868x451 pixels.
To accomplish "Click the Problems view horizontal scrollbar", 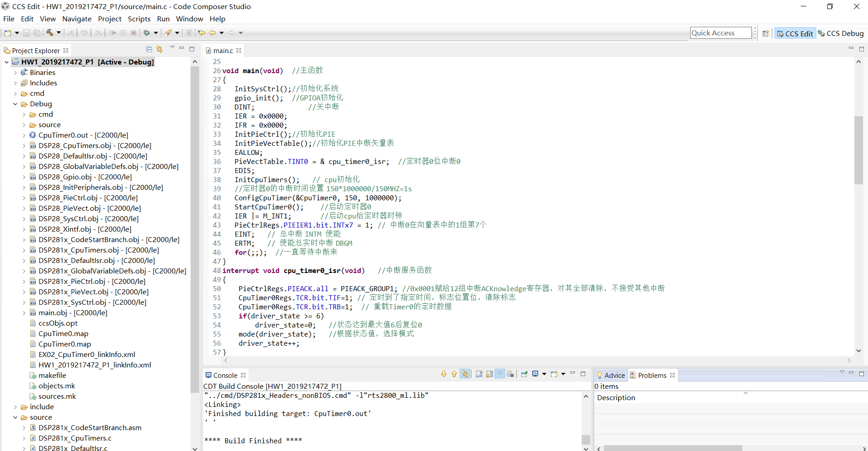I will (672, 448).
